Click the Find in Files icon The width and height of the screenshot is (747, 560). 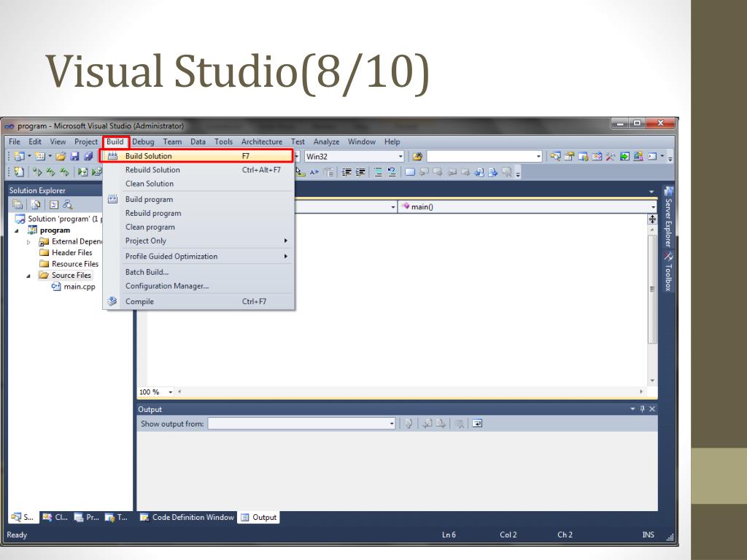point(417,156)
